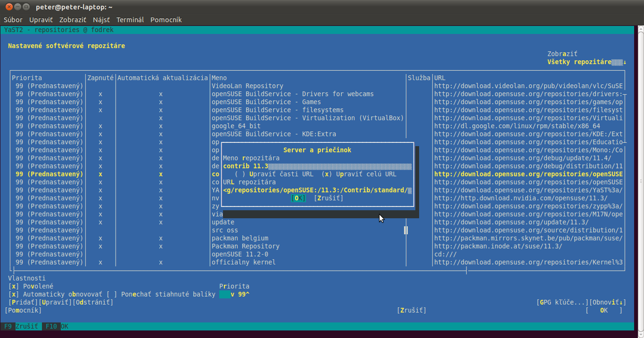The image size is (644, 338).
Task: Open the Nájsť menu
Action: coord(101,20)
